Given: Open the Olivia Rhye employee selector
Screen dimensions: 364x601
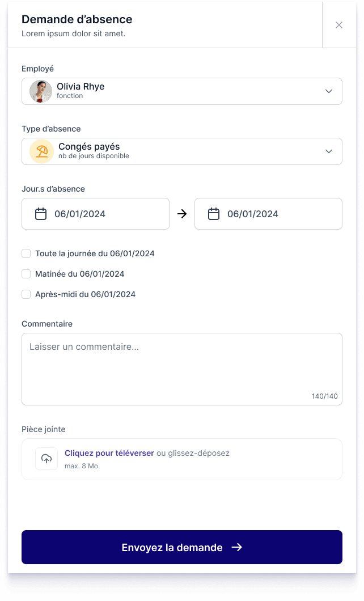Looking at the screenshot, I should pyautogui.click(x=181, y=91).
